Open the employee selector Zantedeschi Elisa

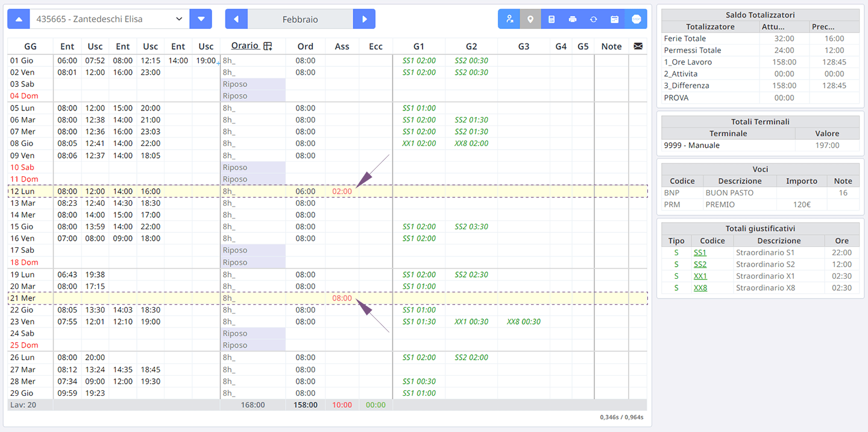tap(109, 19)
